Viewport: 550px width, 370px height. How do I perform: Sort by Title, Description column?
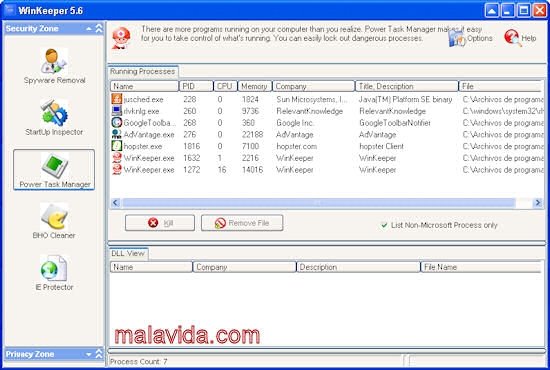point(407,86)
